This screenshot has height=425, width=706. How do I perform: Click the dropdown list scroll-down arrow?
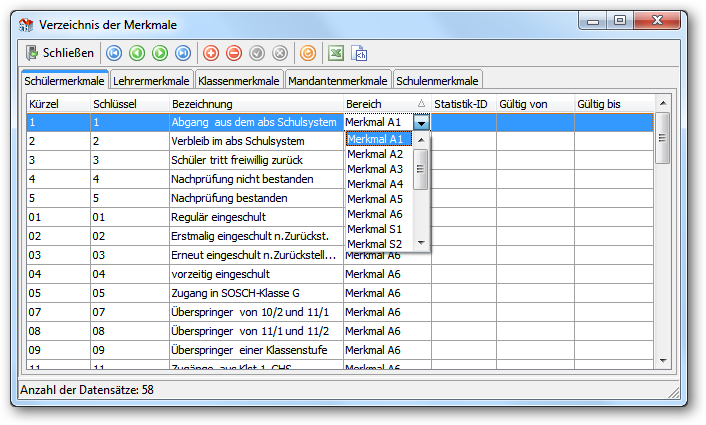421,243
